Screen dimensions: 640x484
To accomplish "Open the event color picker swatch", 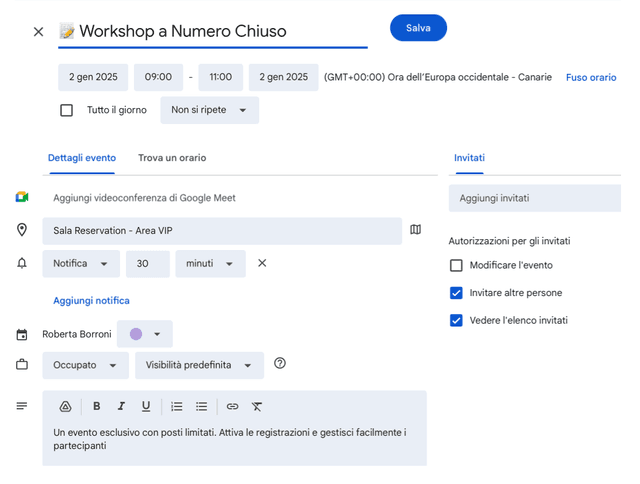I will pos(144,334).
